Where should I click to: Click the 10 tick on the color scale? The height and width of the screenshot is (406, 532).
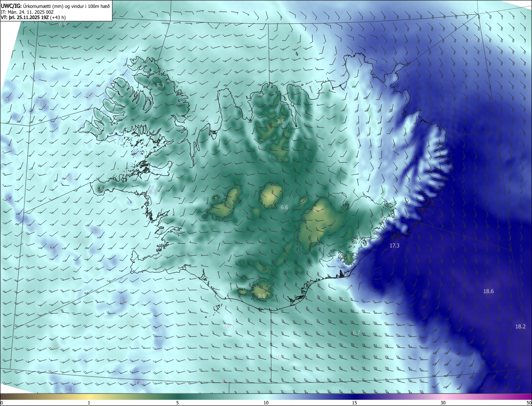[266, 403]
